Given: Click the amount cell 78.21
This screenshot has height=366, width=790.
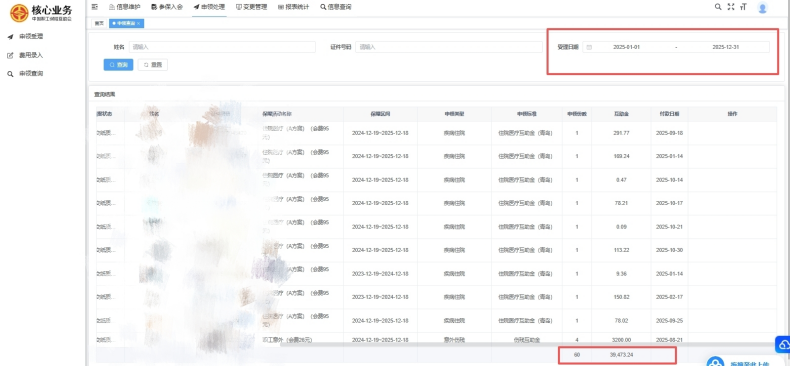Looking at the screenshot, I should click(621, 203).
